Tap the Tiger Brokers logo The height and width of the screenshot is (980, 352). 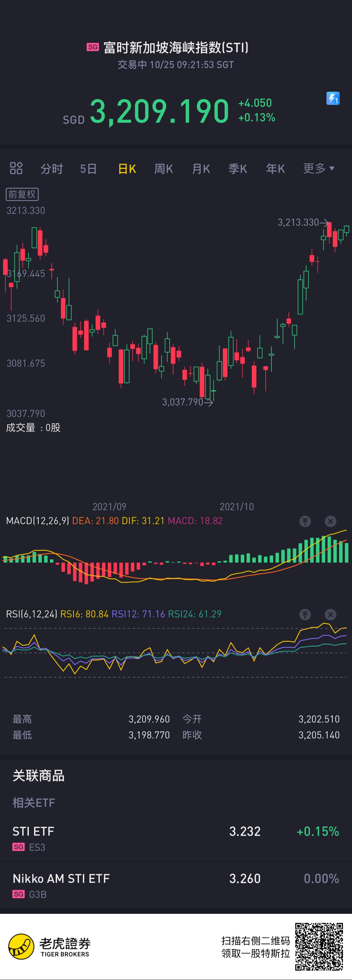(49, 947)
